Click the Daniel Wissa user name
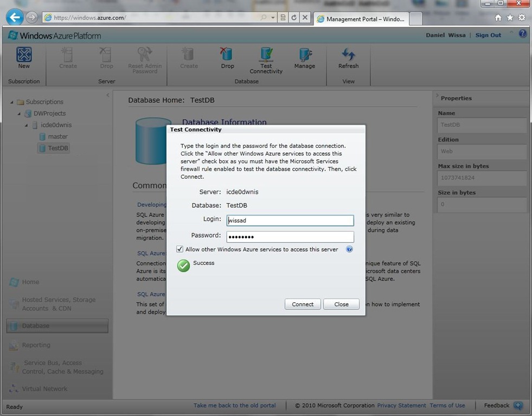 click(x=446, y=35)
